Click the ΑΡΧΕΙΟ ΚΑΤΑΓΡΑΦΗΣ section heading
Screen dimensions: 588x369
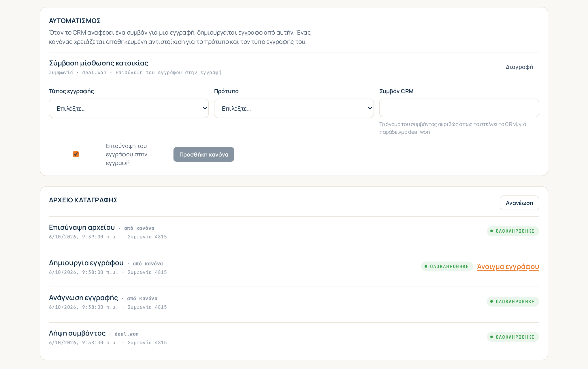click(x=83, y=200)
